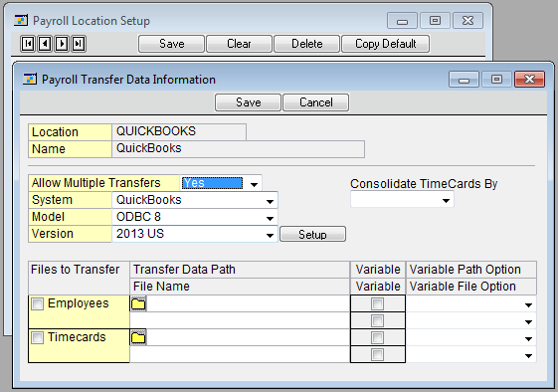Click the 'Model' field label
This screenshot has height=392, width=558.
[49, 217]
